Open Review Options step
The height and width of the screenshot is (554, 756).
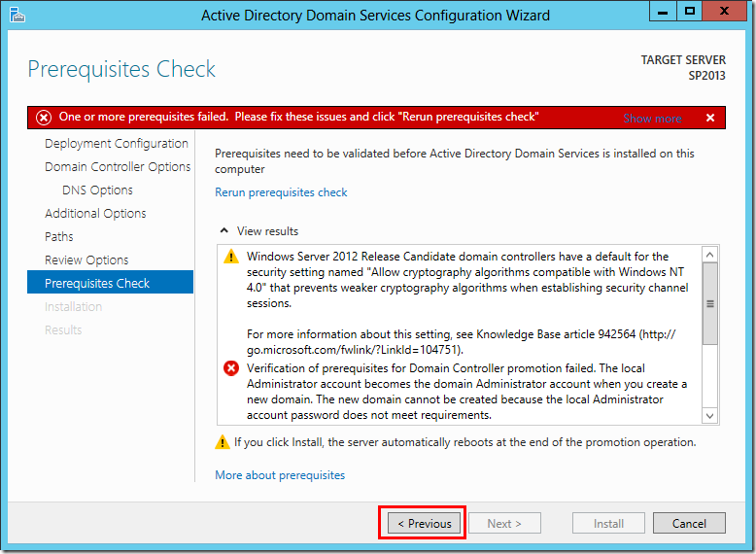click(86, 260)
